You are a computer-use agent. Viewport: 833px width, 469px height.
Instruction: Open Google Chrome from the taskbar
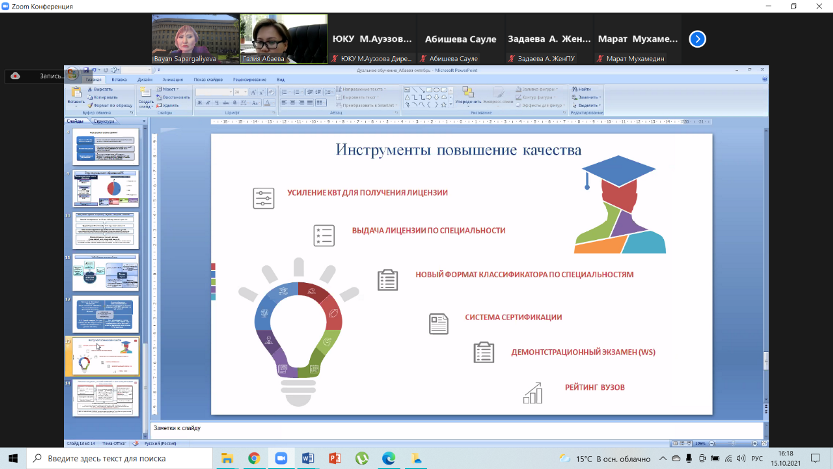[254, 458]
